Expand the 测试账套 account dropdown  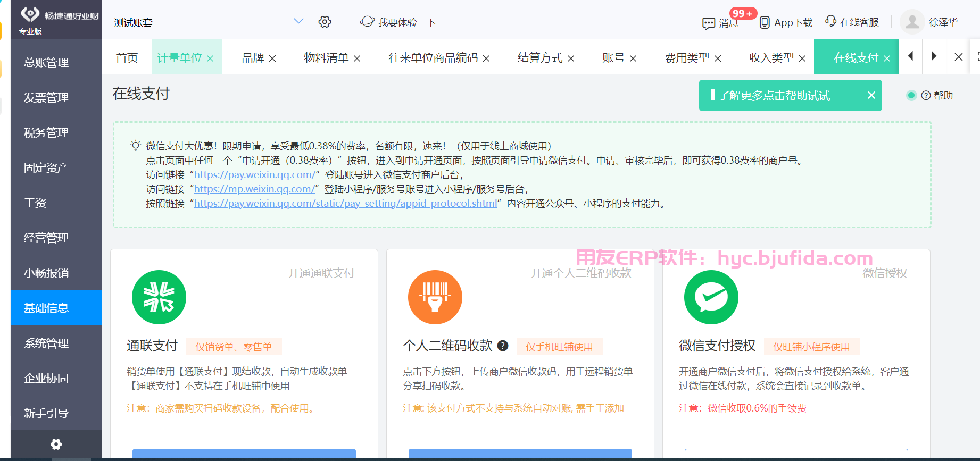(298, 21)
